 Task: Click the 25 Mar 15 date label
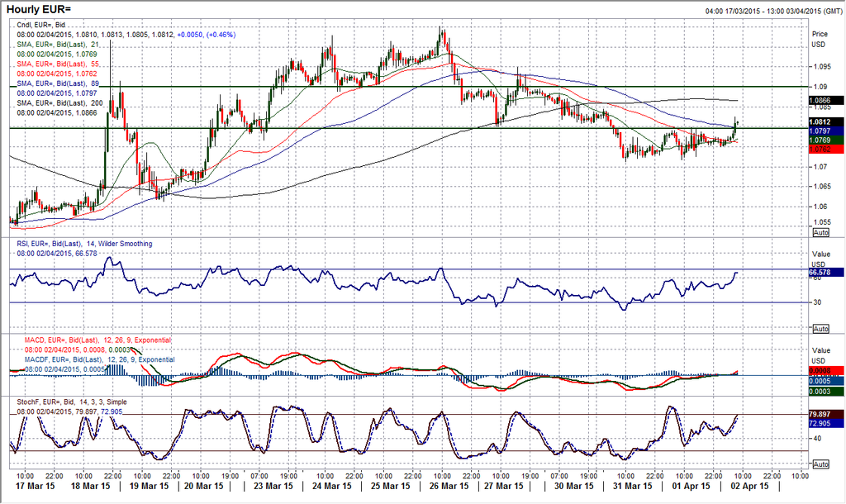391,486
